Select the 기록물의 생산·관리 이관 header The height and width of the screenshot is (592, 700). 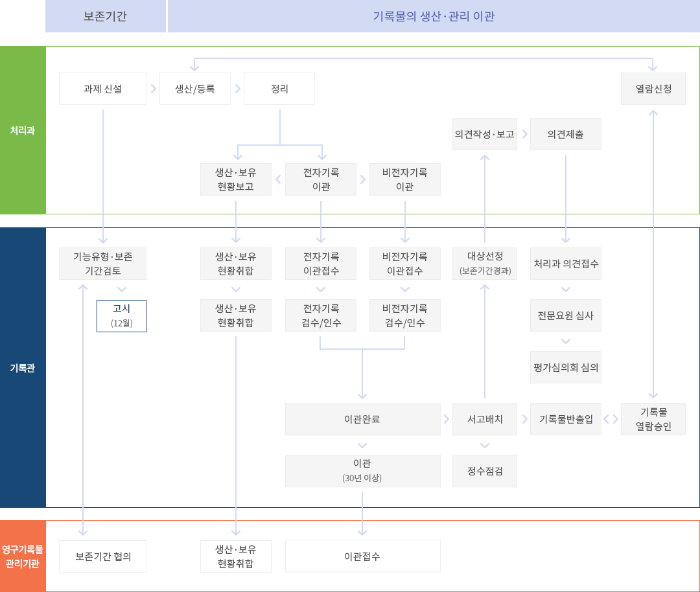pyautogui.click(x=434, y=17)
